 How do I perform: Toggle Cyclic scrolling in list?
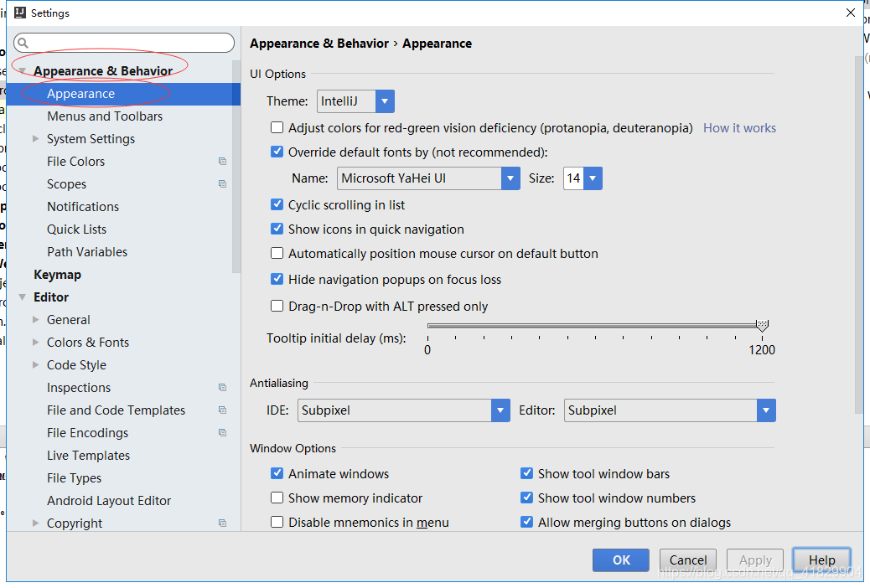(x=277, y=204)
